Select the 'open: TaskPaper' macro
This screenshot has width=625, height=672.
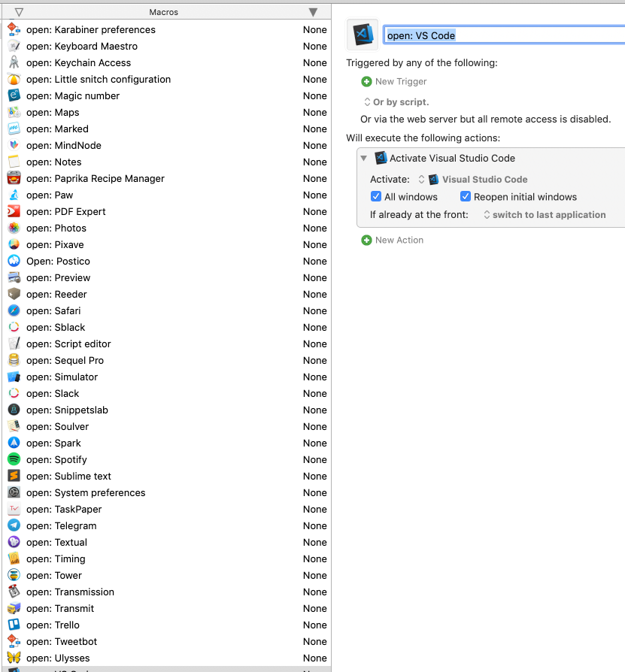167,509
